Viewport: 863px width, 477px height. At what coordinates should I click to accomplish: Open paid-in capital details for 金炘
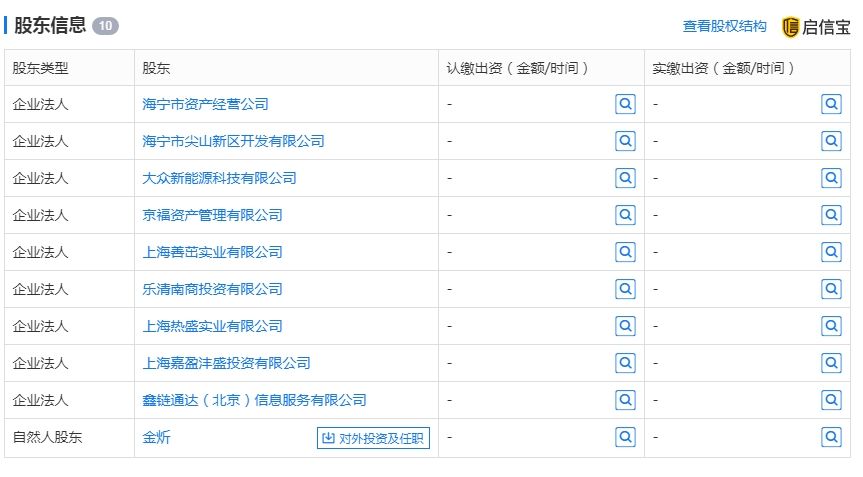[x=831, y=437]
